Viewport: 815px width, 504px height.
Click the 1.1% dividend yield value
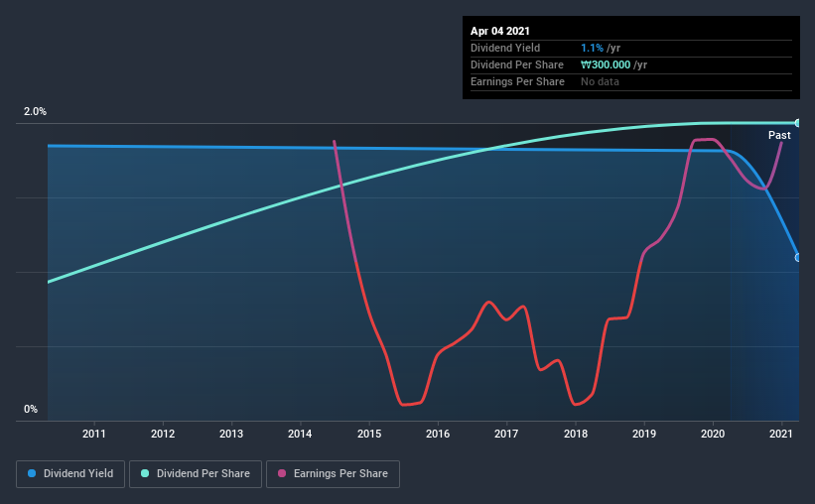pyautogui.click(x=592, y=48)
